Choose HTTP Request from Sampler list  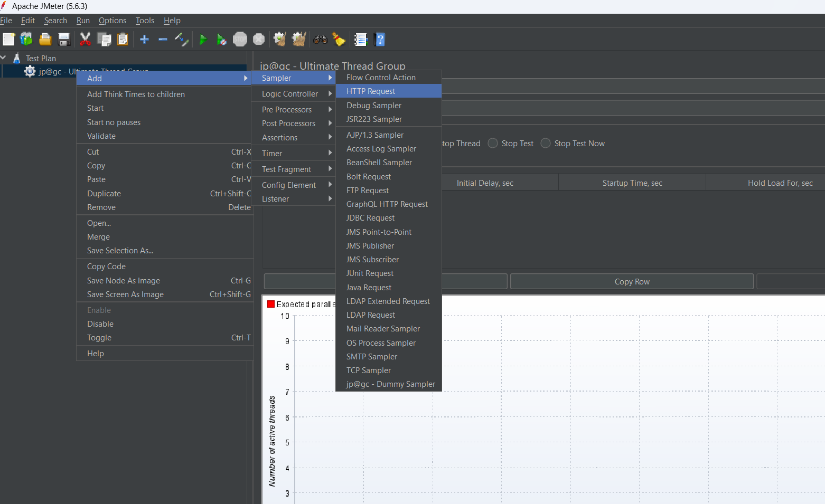click(389, 91)
